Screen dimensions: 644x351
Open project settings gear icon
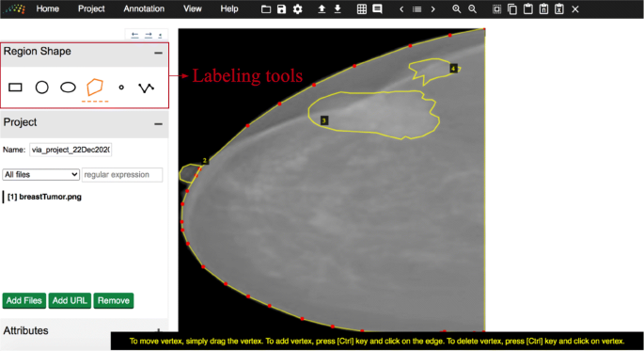298,9
